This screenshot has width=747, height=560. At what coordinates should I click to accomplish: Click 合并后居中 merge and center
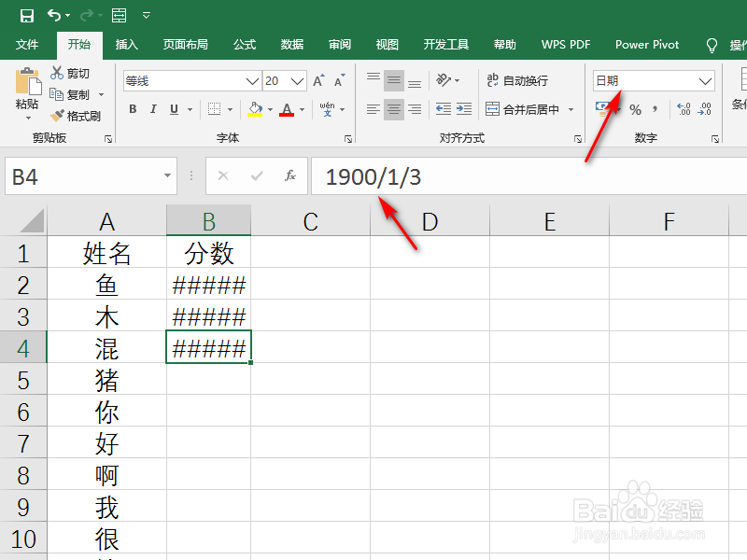click(x=522, y=109)
